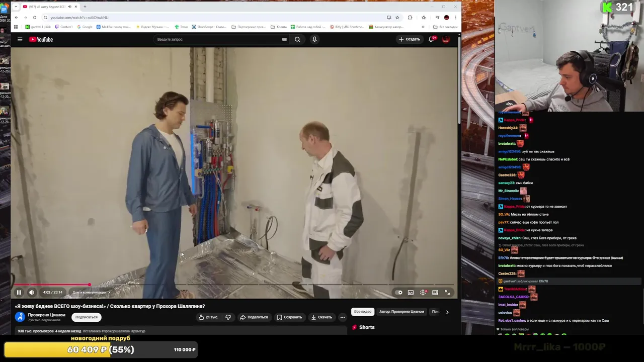Open the Mail.Ru bookmark
The height and width of the screenshot is (362, 644).
(114, 27)
